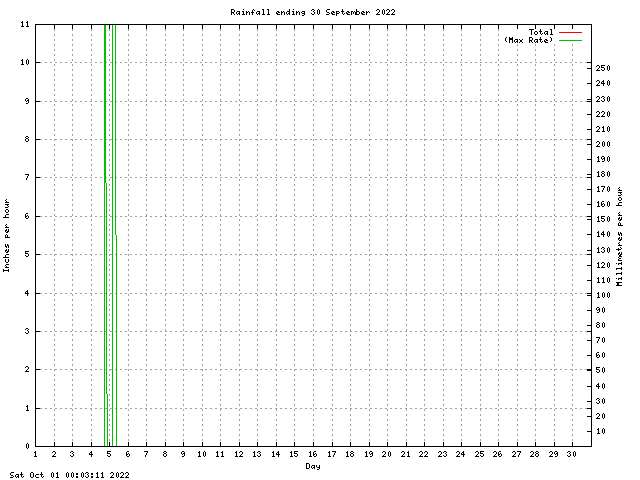Click the right axis value '180'
The height and width of the screenshot is (480, 640).
pos(603,174)
